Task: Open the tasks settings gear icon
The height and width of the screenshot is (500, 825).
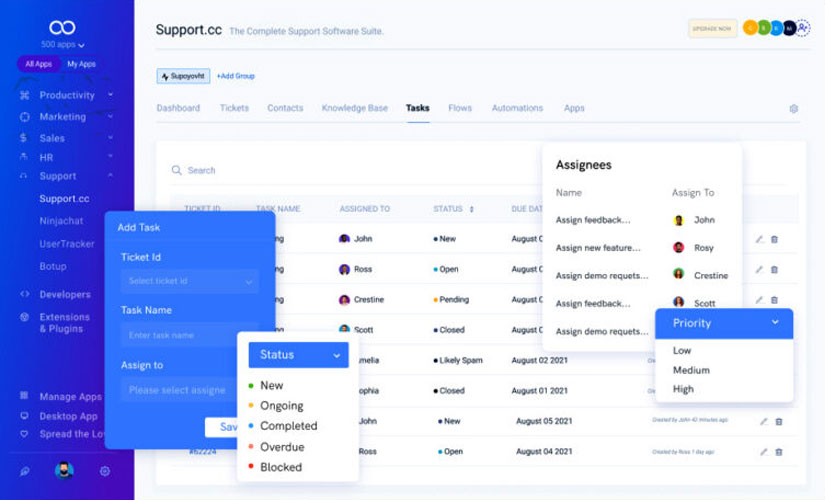Action: (x=794, y=108)
